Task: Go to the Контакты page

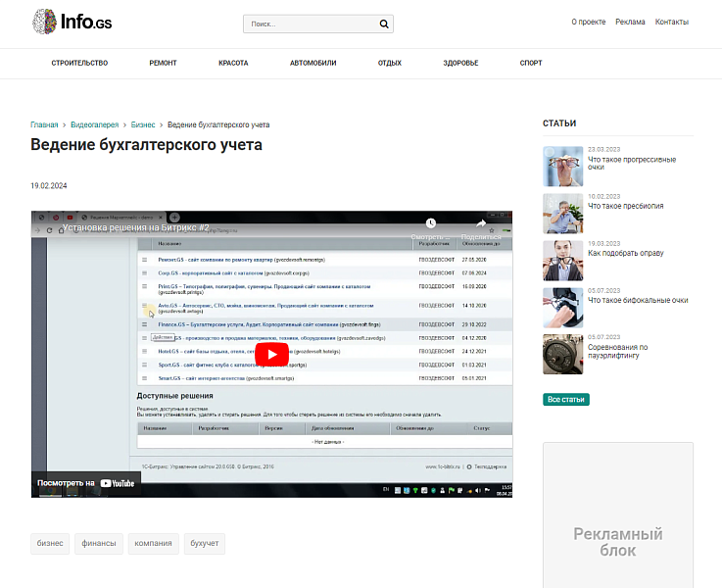Action: click(x=671, y=22)
